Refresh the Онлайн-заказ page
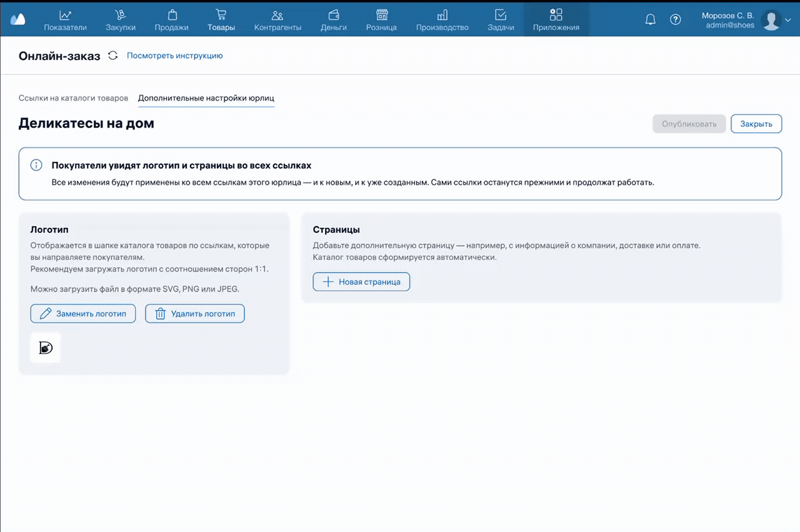 (112, 56)
